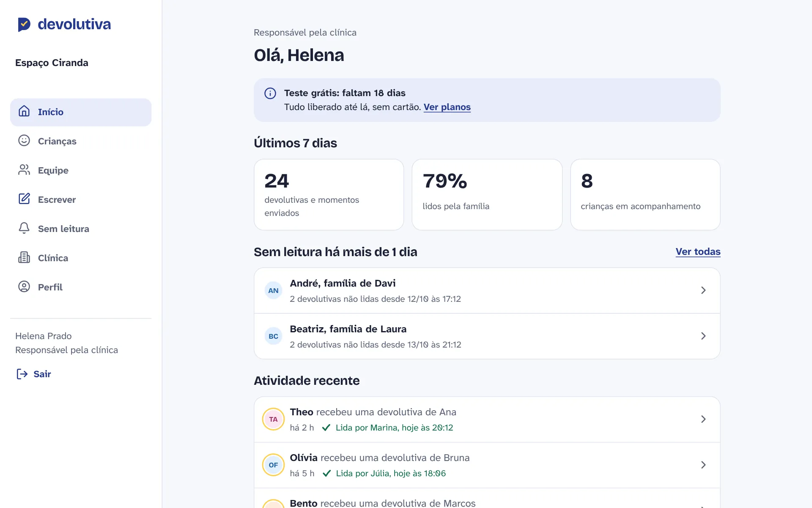Click 'Theo recebeu uma devolutiva de Ana'
The height and width of the screenshot is (508, 812).
coord(373,412)
